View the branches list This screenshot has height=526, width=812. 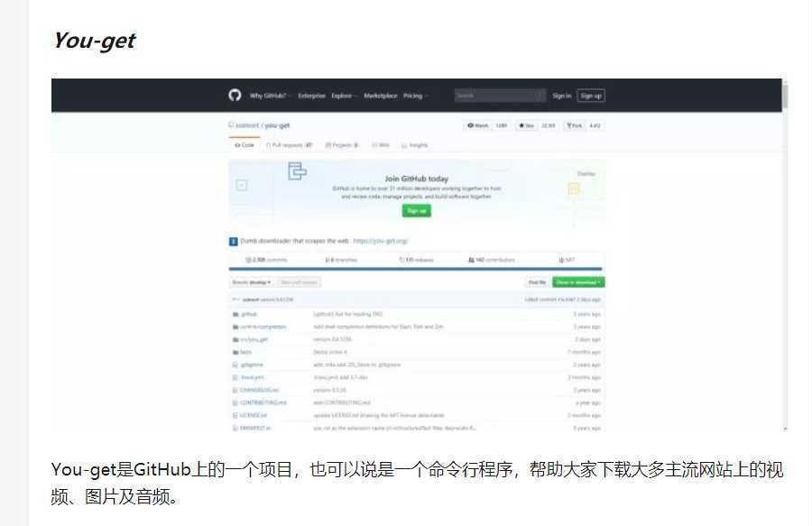[x=341, y=260]
